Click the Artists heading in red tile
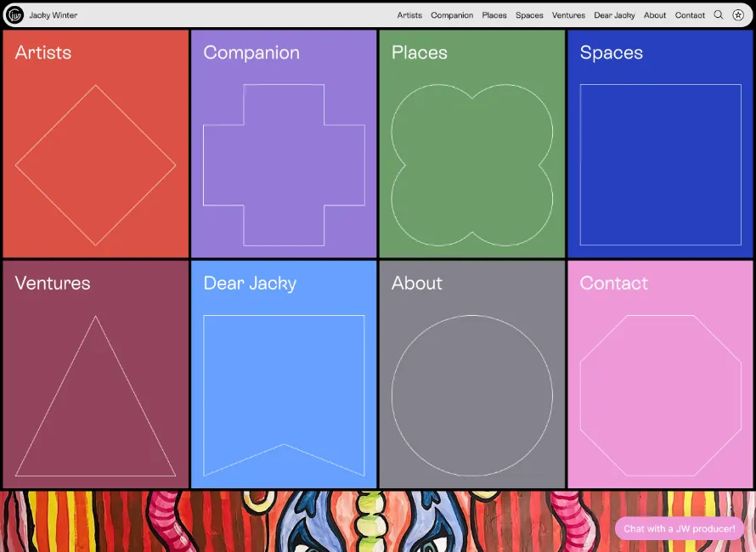 point(43,53)
